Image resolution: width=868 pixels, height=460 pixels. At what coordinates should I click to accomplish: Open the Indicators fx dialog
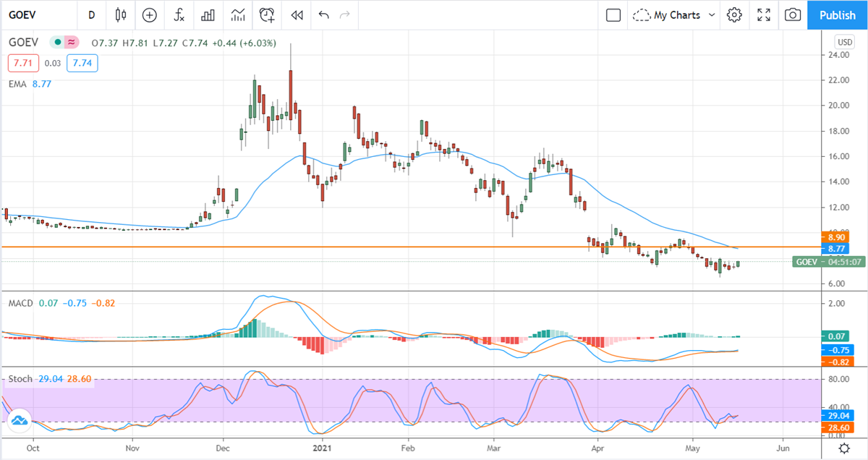pyautogui.click(x=179, y=14)
